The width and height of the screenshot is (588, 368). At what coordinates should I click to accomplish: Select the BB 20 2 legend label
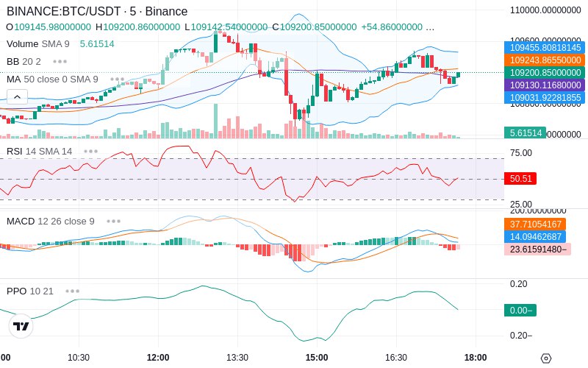tap(24, 62)
